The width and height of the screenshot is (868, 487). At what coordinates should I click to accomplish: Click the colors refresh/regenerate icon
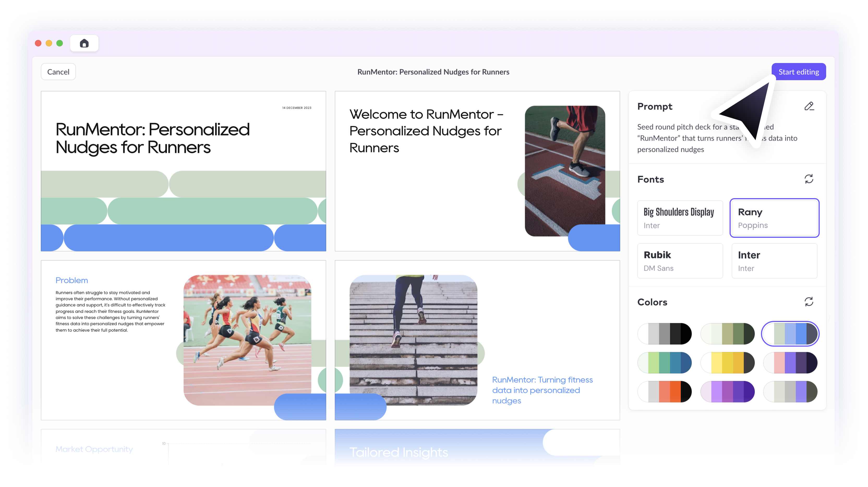click(x=809, y=302)
